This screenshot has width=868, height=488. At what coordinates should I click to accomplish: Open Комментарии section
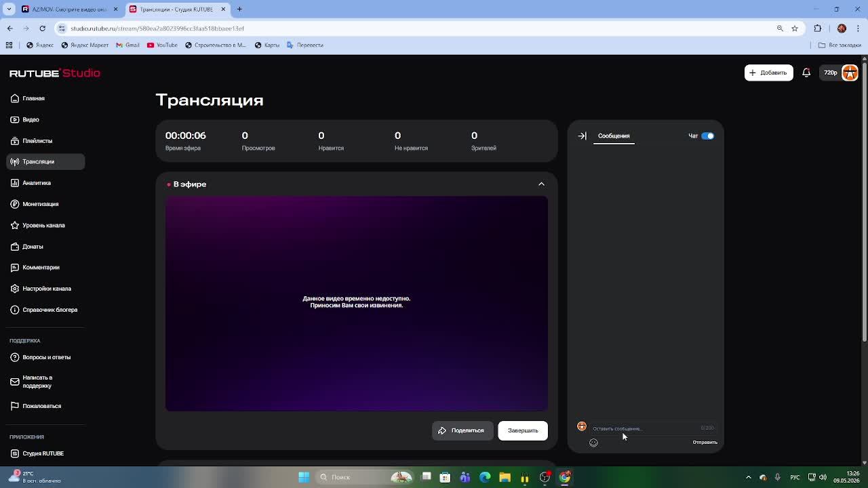point(35,267)
